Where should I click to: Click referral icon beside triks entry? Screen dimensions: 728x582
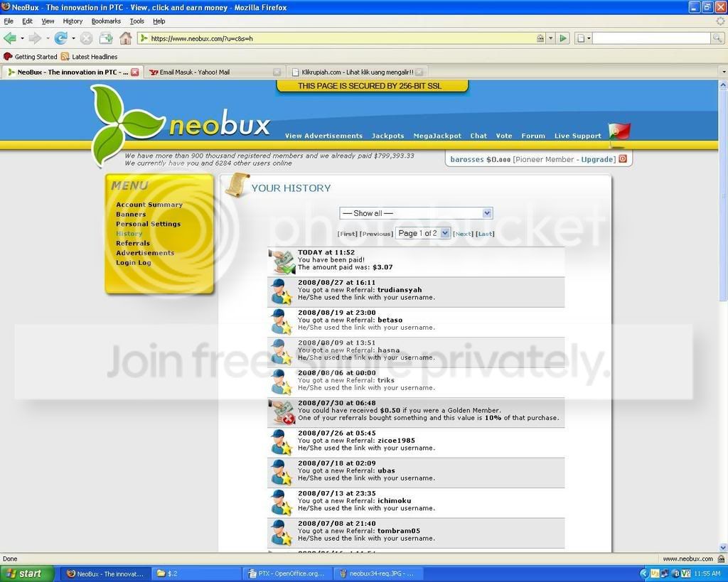282,382
